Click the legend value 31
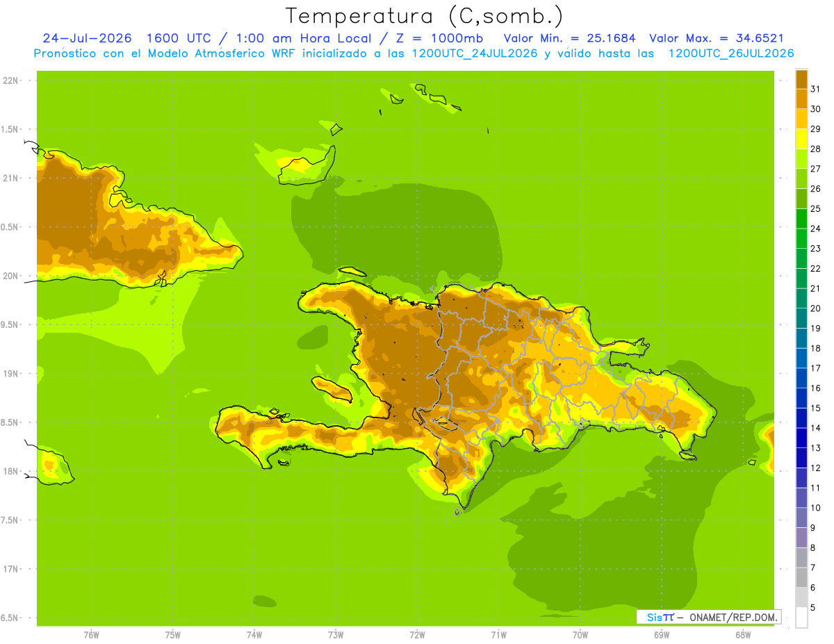 click(x=815, y=88)
